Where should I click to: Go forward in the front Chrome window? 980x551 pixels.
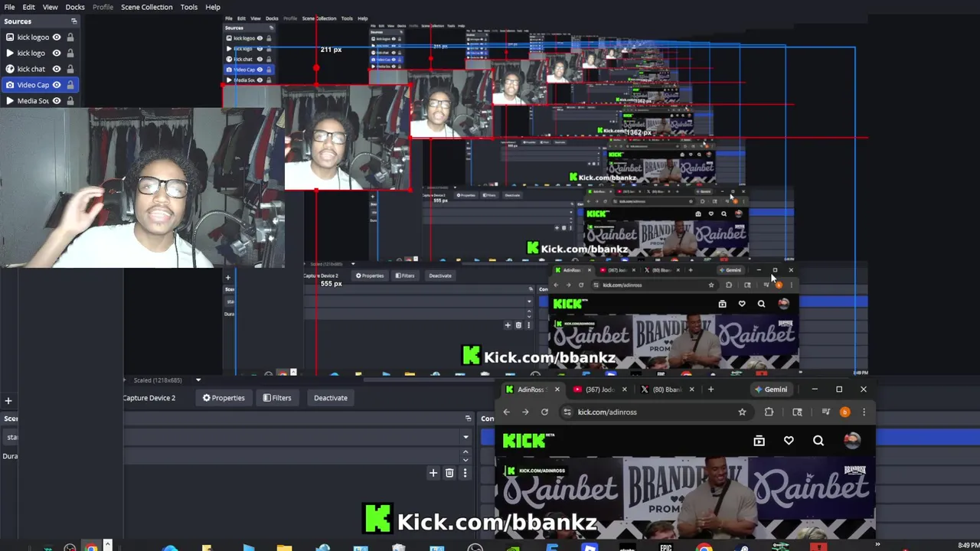(x=525, y=412)
